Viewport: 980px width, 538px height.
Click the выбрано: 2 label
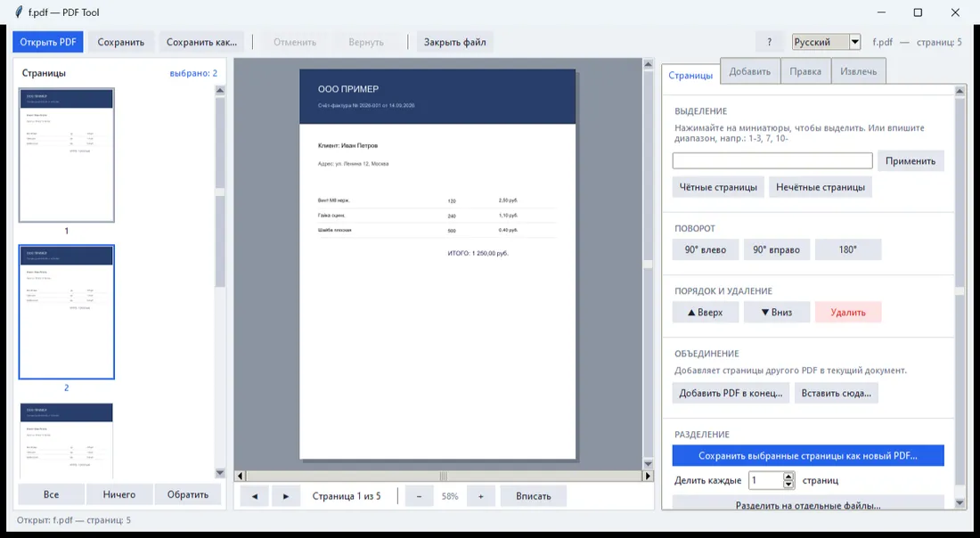pyautogui.click(x=193, y=73)
